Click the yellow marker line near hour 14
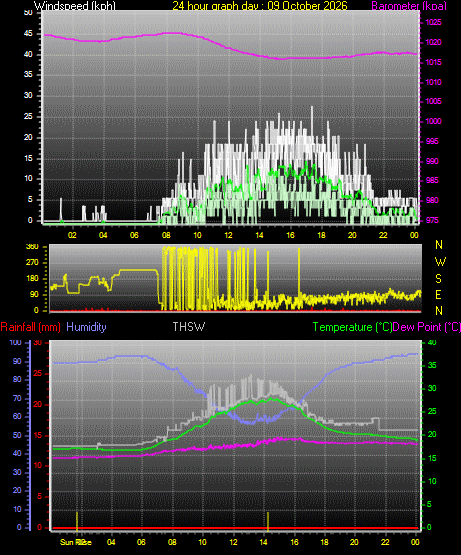The image size is (461, 555). (x=268, y=521)
